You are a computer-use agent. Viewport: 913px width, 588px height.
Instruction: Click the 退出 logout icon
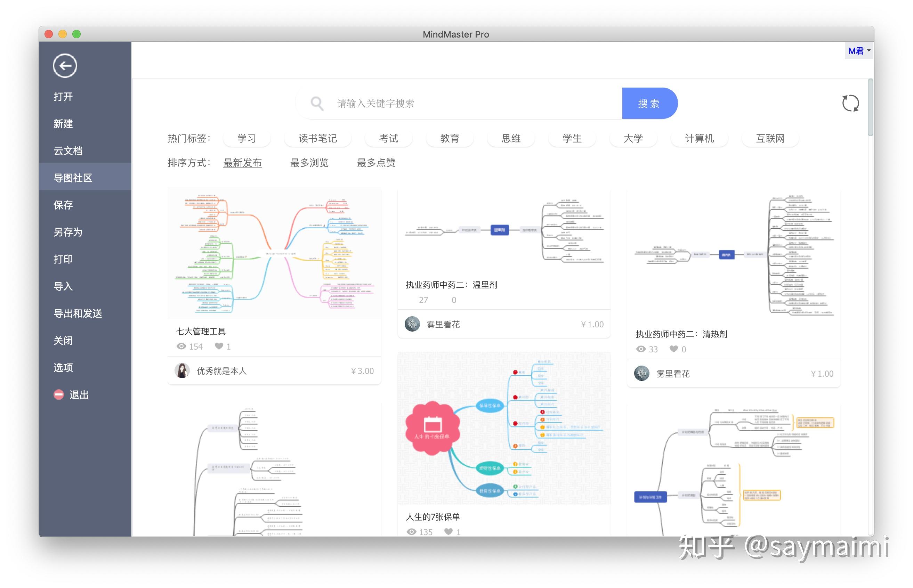point(58,394)
